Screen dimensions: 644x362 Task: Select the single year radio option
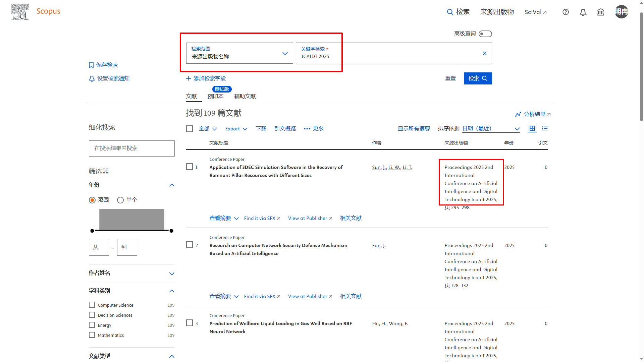(x=120, y=200)
